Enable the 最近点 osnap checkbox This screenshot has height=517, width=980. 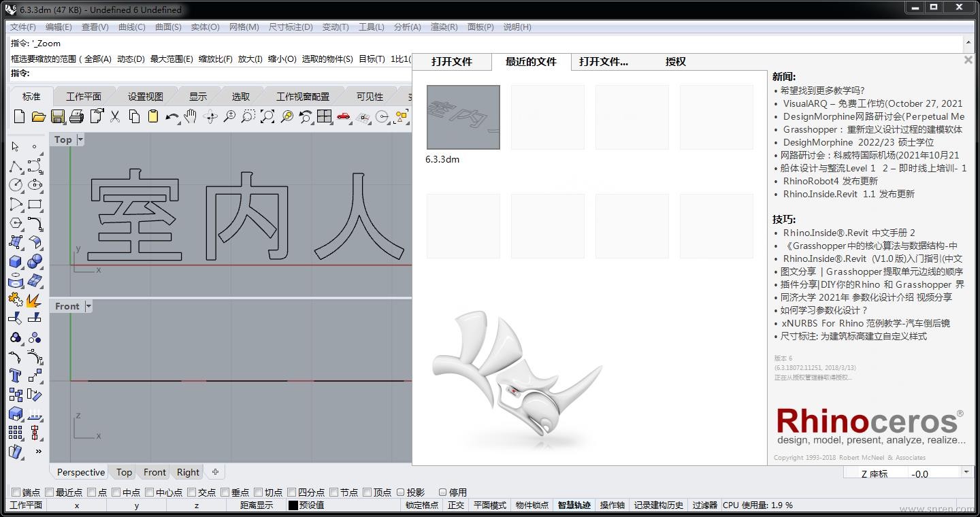[x=49, y=492]
